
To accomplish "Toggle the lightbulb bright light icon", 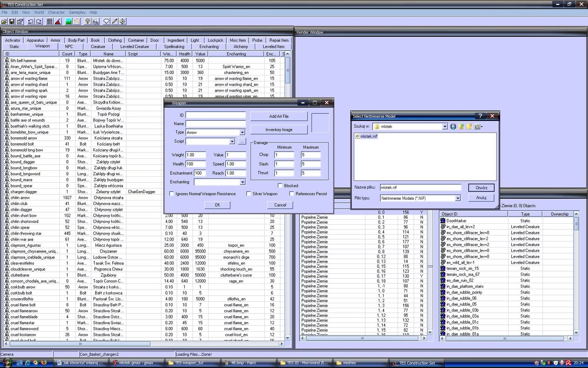I will click(x=87, y=22).
